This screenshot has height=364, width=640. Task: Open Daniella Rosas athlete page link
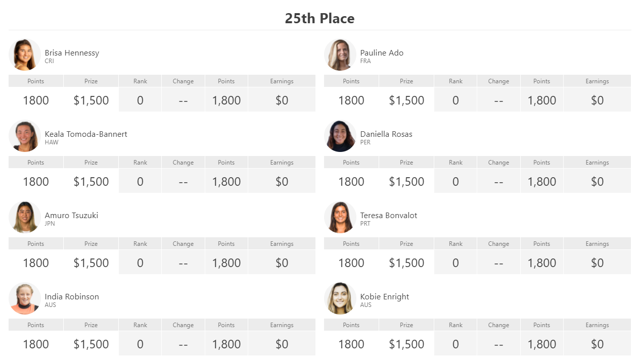tap(386, 134)
